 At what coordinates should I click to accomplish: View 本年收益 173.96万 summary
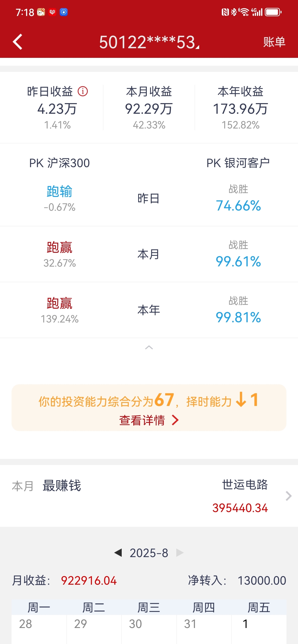240,108
